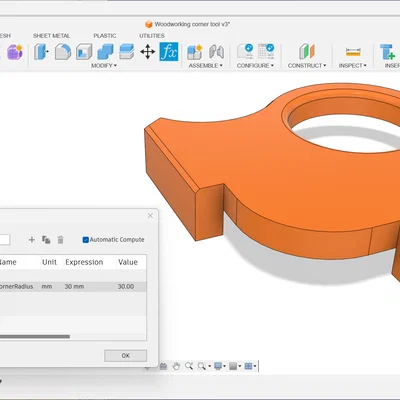The width and height of the screenshot is (400, 400).
Task: Click the Joint tool icon
Action: 216,52
